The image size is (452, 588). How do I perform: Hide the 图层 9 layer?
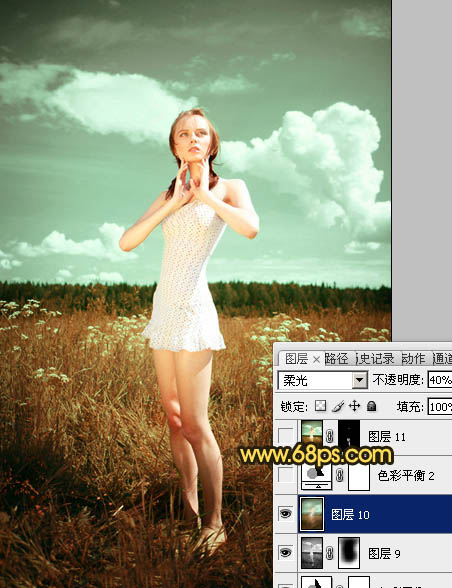tap(285, 552)
